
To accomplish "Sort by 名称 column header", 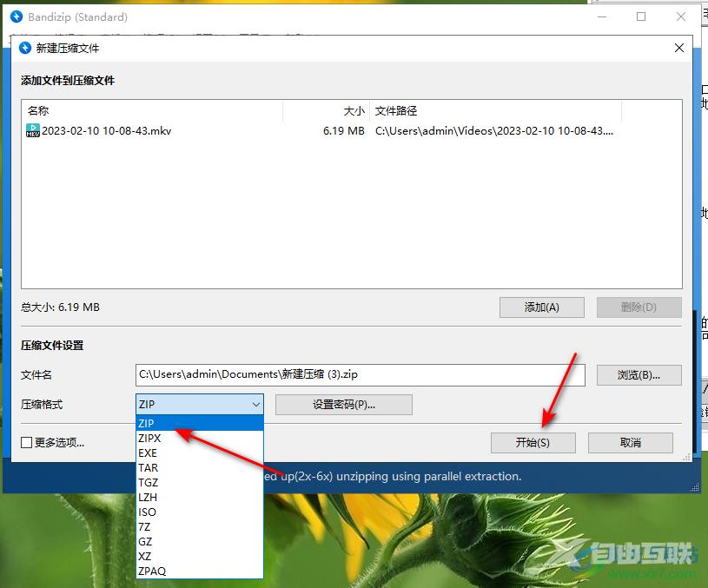I will point(152,110).
